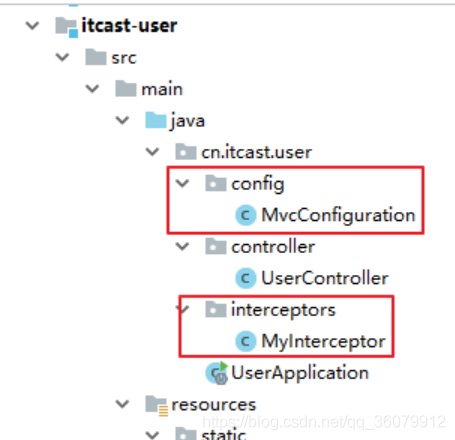Image resolution: width=455 pixels, height=440 pixels.
Task: Select the UserApplication main class
Action: click(x=300, y=373)
